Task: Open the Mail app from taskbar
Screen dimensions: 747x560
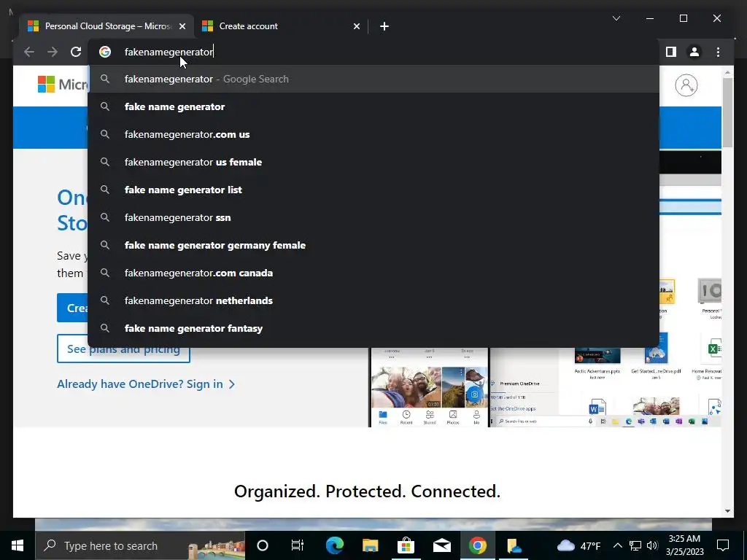Action: point(441,545)
